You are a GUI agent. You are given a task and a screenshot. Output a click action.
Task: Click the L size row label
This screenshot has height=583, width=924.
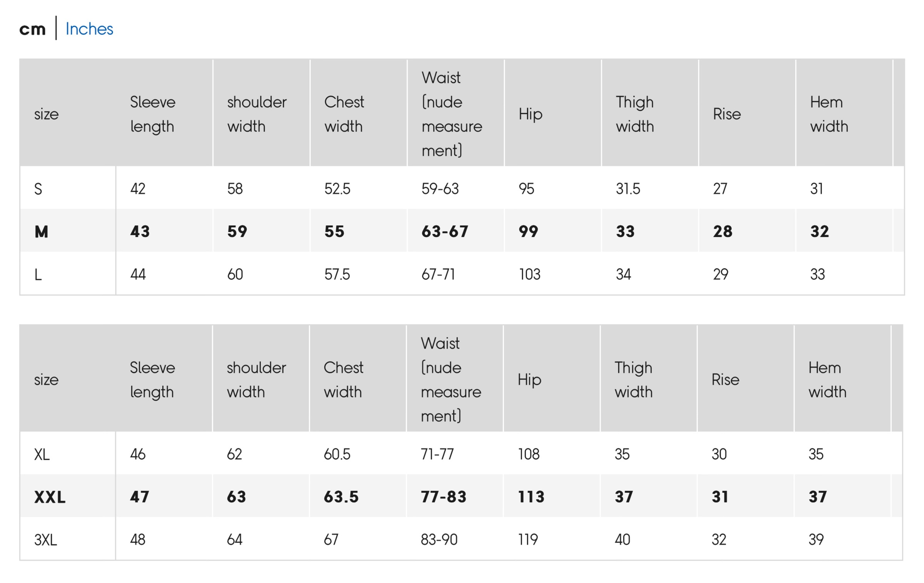(x=38, y=275)
